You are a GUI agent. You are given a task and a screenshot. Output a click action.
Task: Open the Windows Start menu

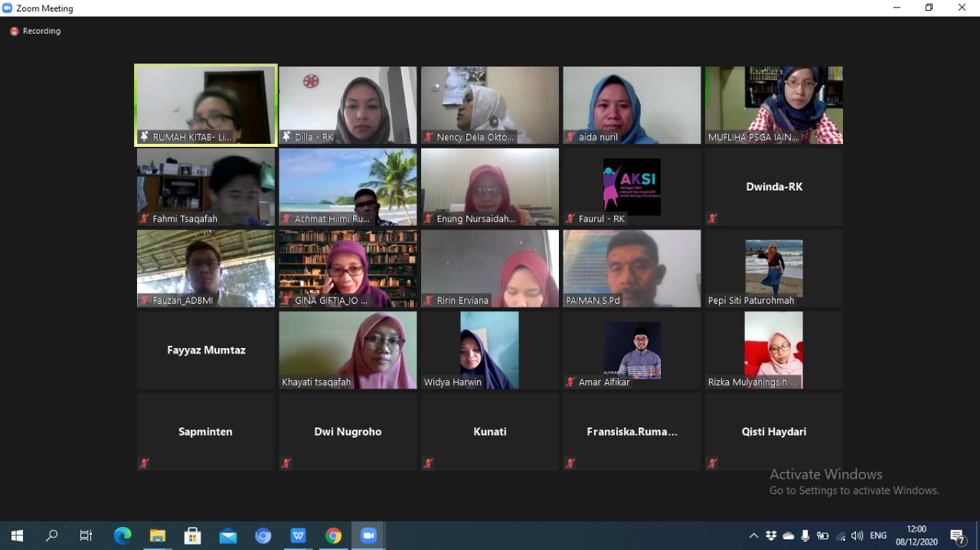[x=17, y=535]
